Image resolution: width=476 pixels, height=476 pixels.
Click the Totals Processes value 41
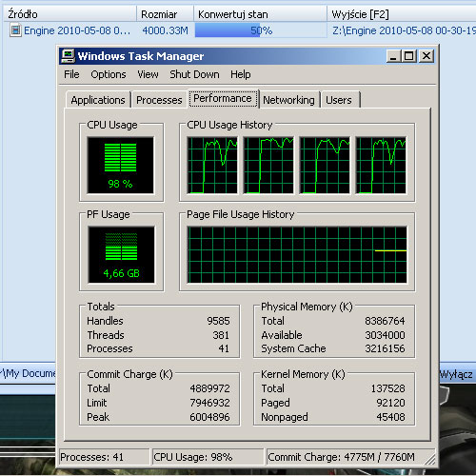pos(224,348)
